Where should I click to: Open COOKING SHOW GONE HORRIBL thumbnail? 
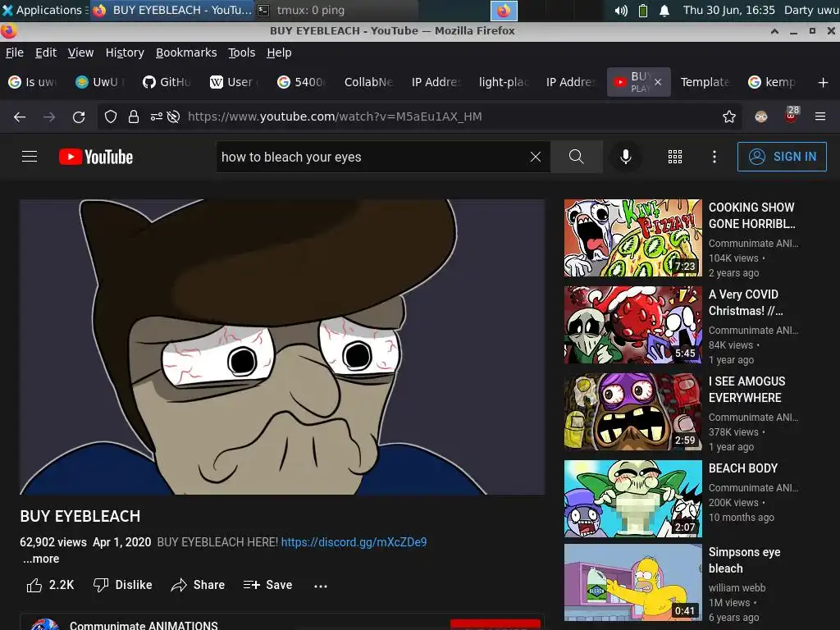coord(632,238)
